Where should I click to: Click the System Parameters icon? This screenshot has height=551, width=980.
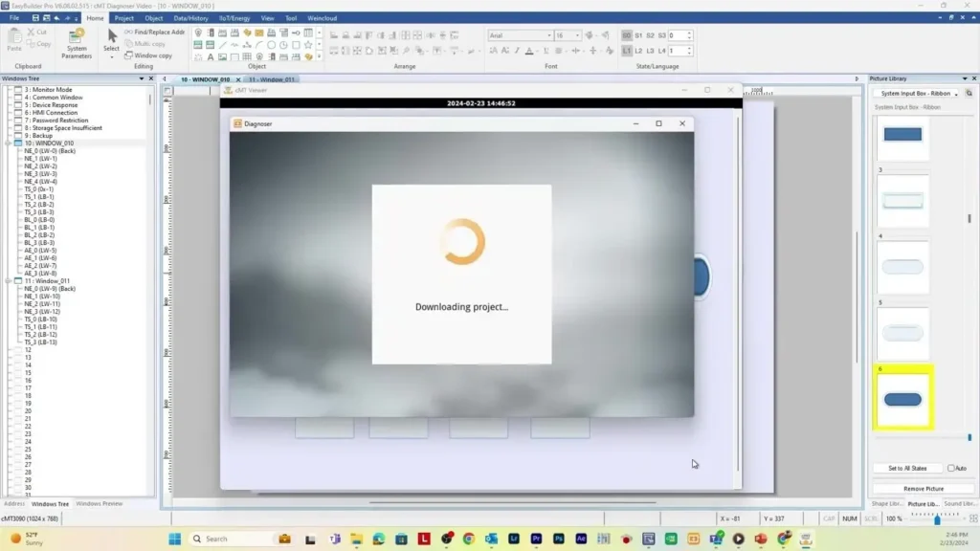point(77,42)
